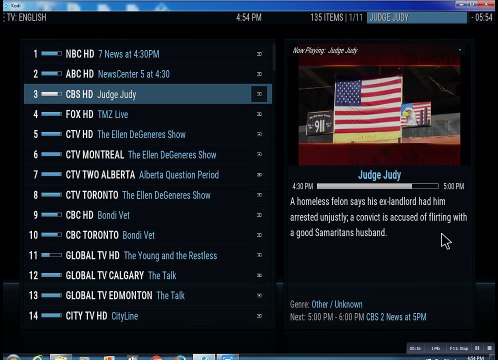498x360 pixels.
Task: Click the channel logo icon on the ABC HD row
Action: coord(259,74)
